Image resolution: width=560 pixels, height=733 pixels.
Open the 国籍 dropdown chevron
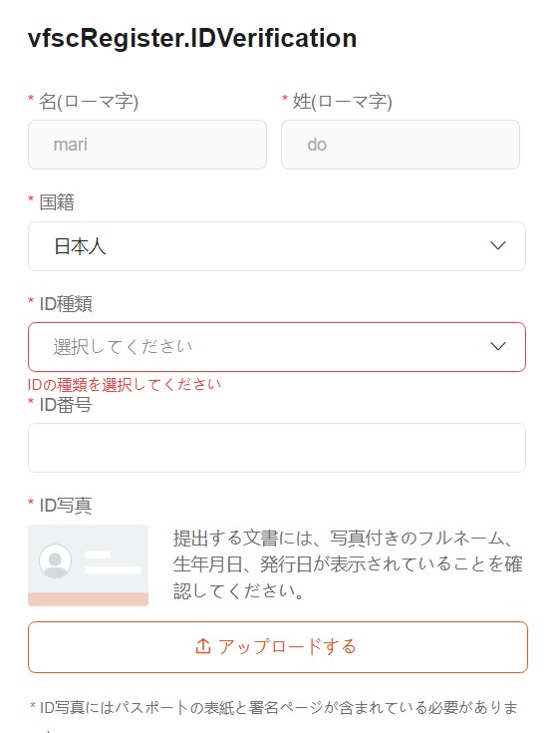point(498,246)
